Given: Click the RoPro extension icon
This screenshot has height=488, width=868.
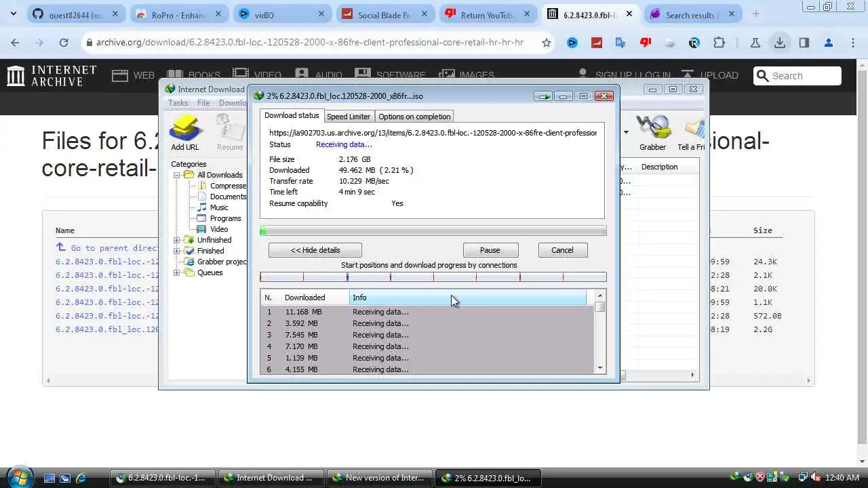Looking at the screenshot, I should tap(694, 43).
